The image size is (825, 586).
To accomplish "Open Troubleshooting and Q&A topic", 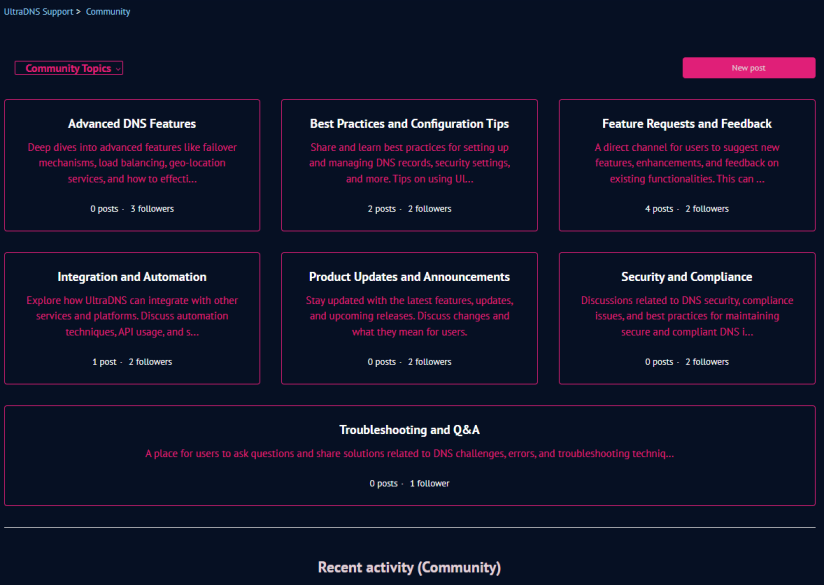I will [409, 430].
